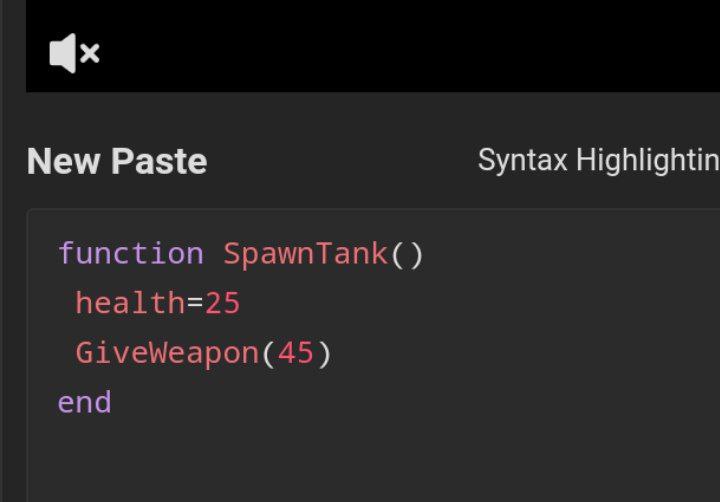720x502 pixels.
Task: Click the Syntax Highlighting label
Action: tap(598, 161)
